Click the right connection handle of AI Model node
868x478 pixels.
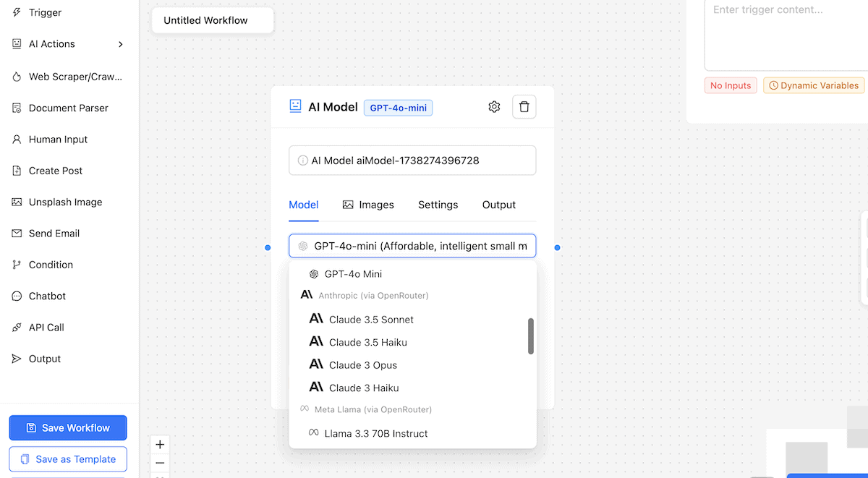(x=557, y=248)
